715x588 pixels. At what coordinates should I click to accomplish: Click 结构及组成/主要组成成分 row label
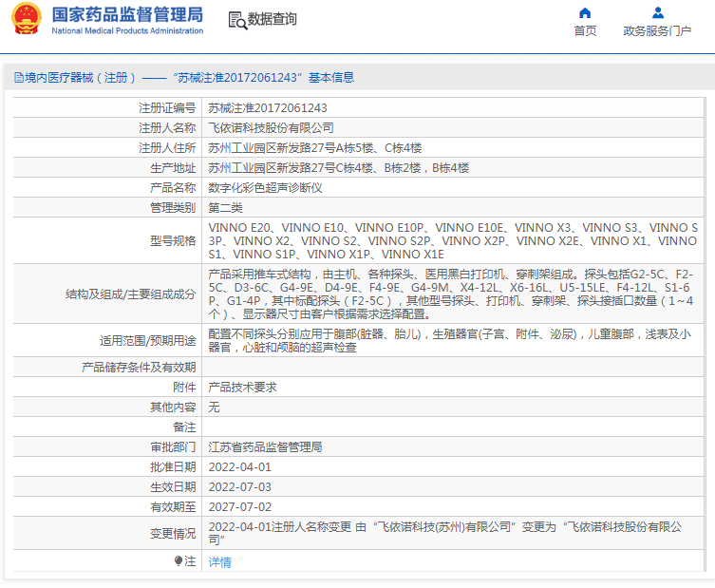131,294
